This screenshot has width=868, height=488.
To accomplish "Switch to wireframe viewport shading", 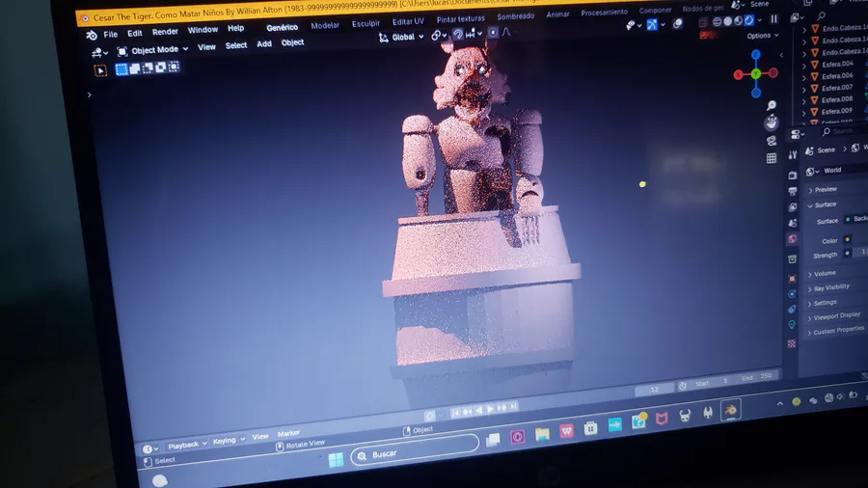I will coord(717,21).
